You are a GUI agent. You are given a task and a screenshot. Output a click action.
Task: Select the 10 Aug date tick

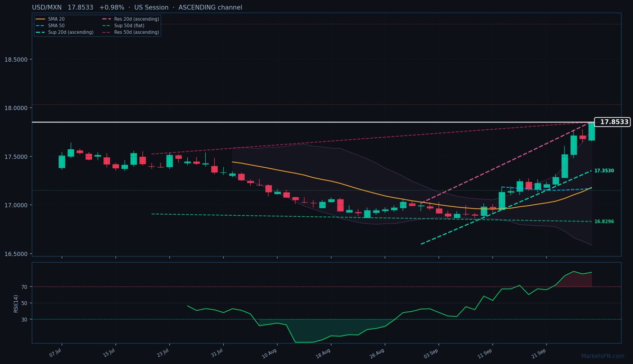[271, 353]
